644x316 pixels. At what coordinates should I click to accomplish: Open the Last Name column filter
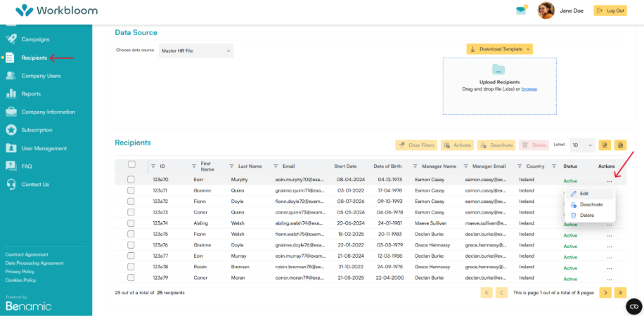(231, 166)
